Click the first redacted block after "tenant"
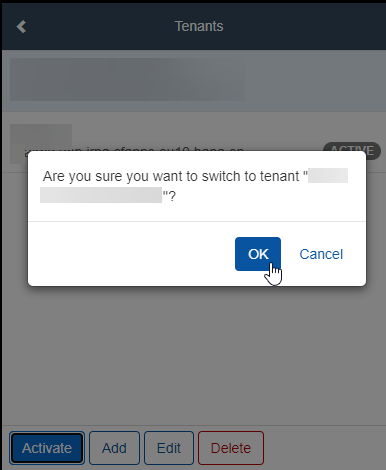 [328, 176]
